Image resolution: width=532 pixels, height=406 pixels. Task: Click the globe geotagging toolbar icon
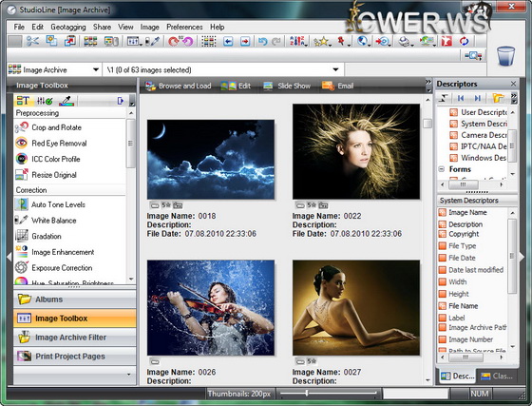(362, 42)
